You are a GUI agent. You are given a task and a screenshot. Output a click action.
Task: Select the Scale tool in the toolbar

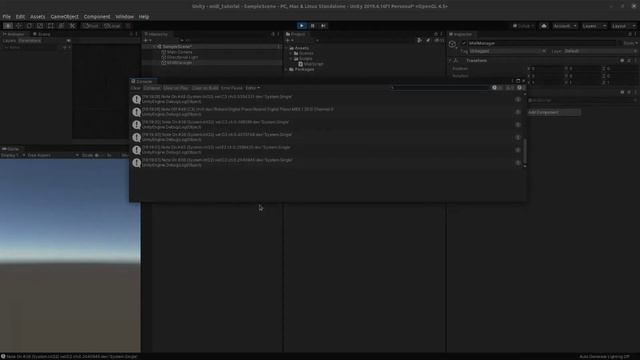click(x=40, y=26)
